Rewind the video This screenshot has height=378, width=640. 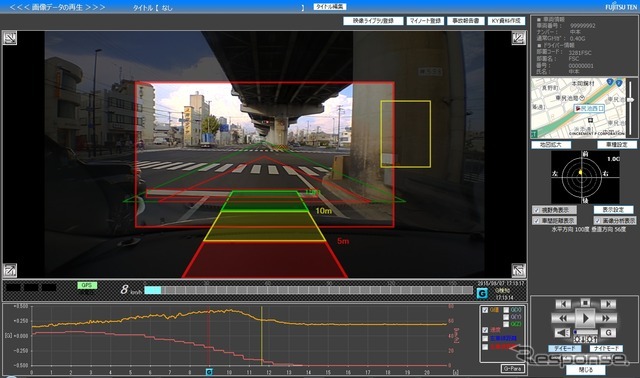coord(563,318)
